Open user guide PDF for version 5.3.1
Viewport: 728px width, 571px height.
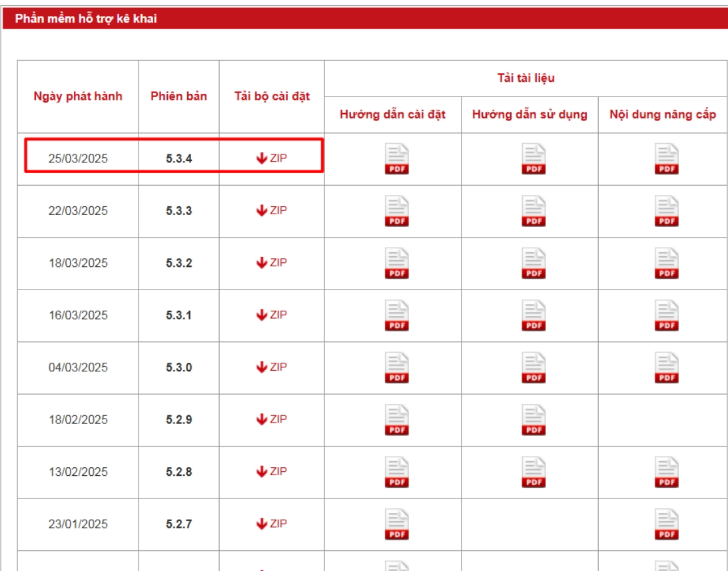(x=534, y=315)
